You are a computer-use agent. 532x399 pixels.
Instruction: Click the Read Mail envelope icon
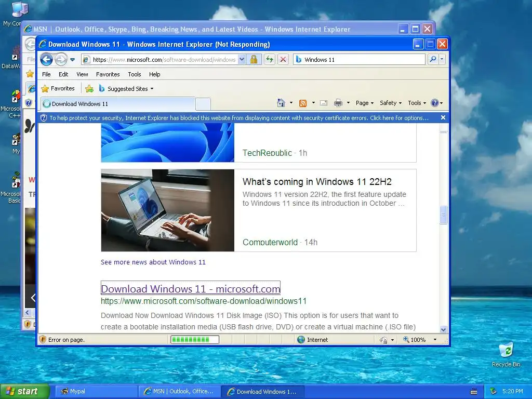coord(324,103)
